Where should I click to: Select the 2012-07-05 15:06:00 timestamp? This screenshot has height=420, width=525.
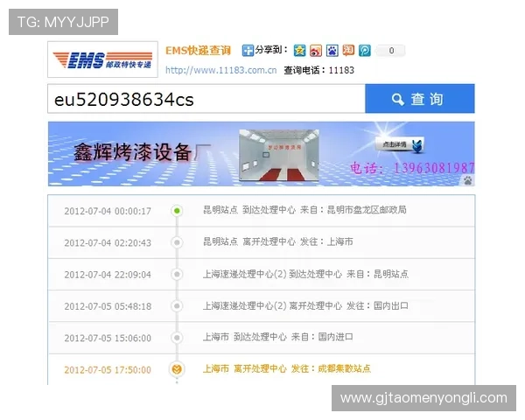tap(108, 338)
